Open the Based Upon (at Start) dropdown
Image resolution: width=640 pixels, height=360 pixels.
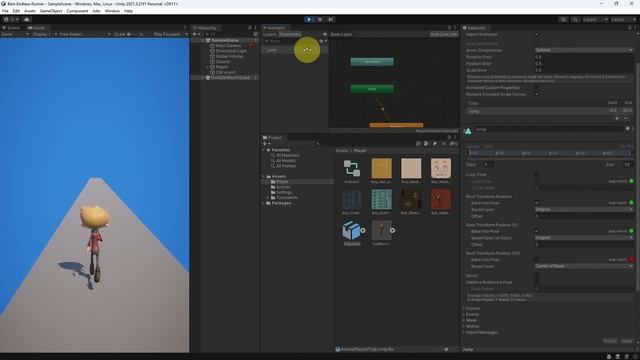(584, 238)
